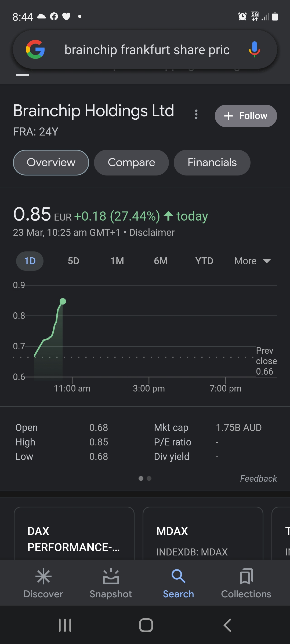Tap the Open 0.68 value
The height and width of the screenshot is (644, 290).
click(x=99, y=427)
